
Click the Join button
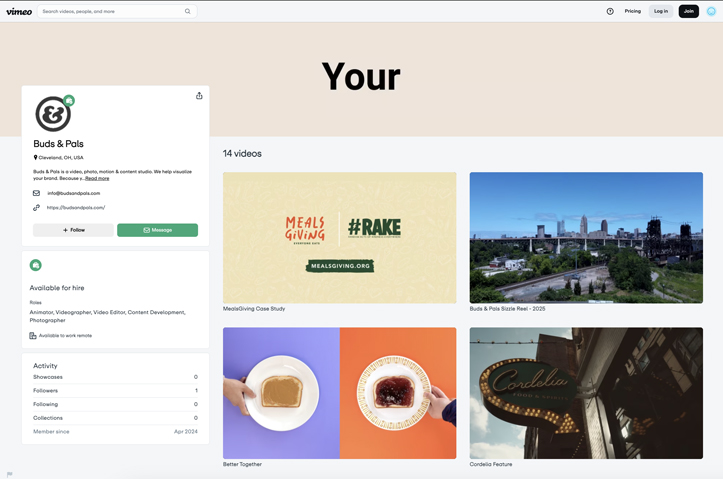coord(688,11)
